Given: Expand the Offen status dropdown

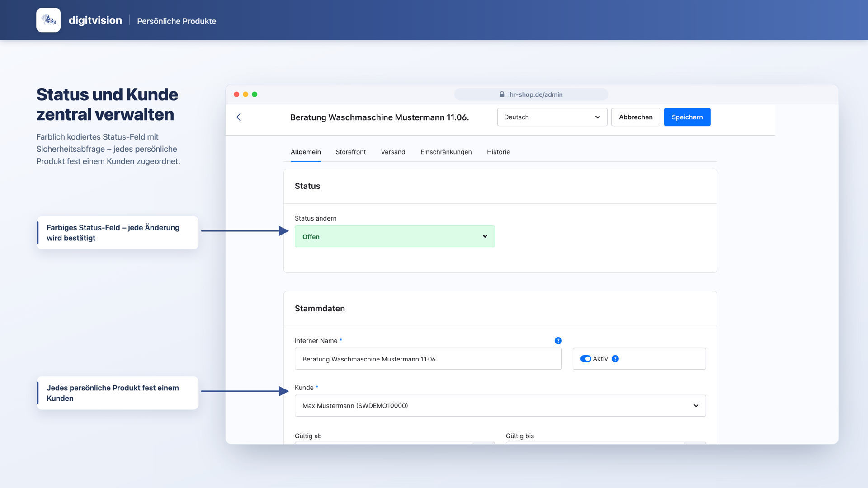Looking at the screenshot, I should [395, 236].
